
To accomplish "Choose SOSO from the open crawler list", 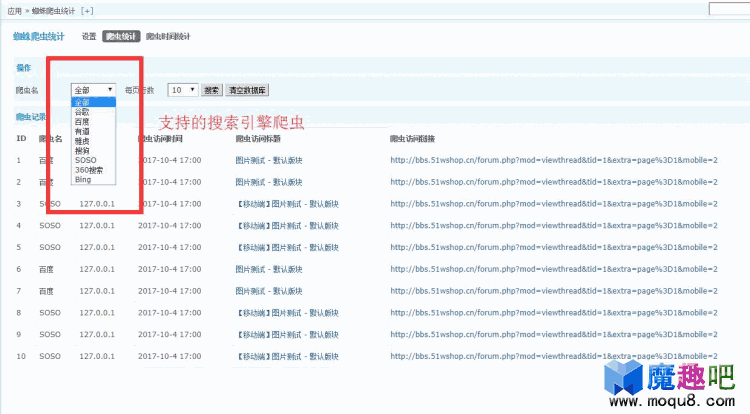I will point(93,160).
